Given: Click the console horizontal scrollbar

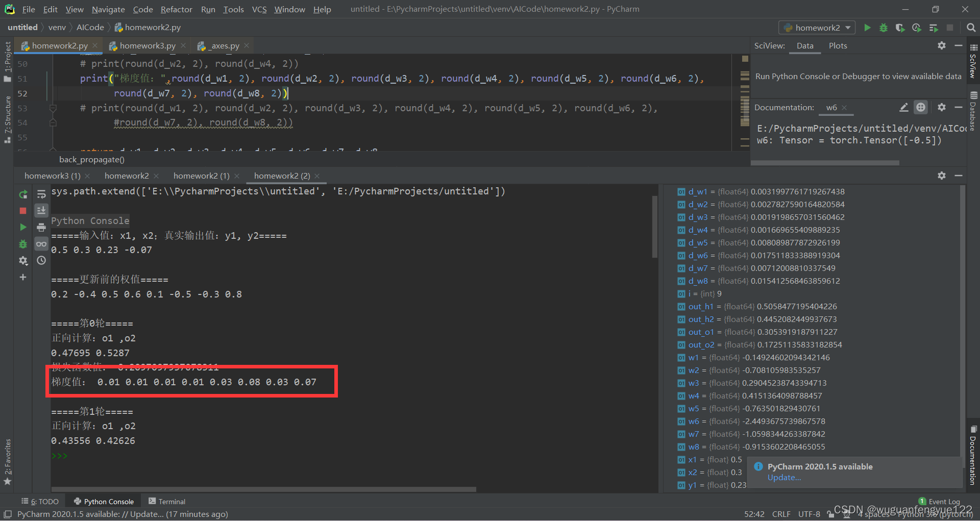Looking at the screenshot, I should click(x=263, y=489).
